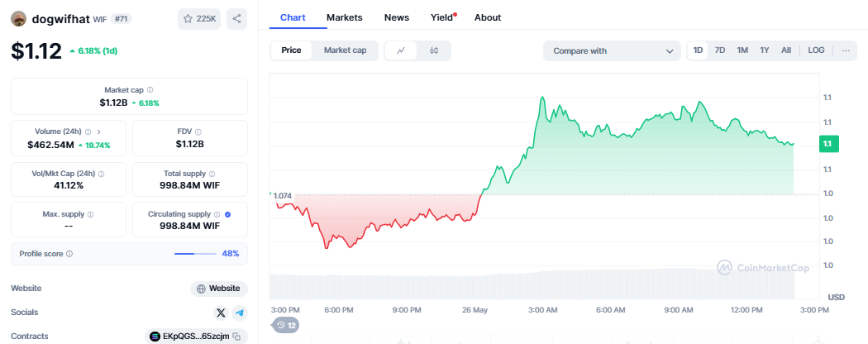This screenshot has width=868, height=344.
Task: Click the history events badge labeled 12
Action: tap(286, 325)
